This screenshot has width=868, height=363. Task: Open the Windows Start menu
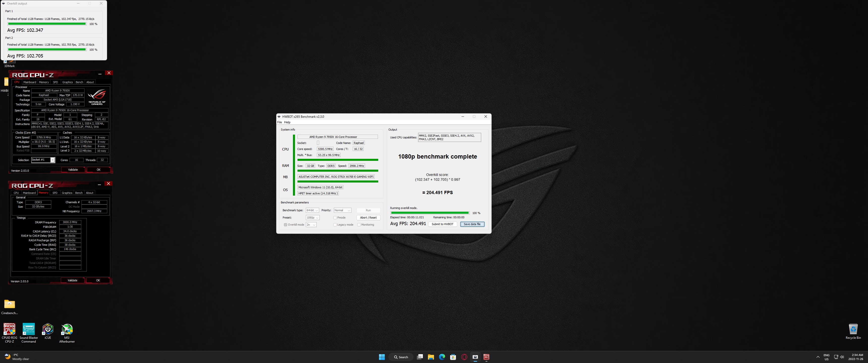[x=382, y=357]
